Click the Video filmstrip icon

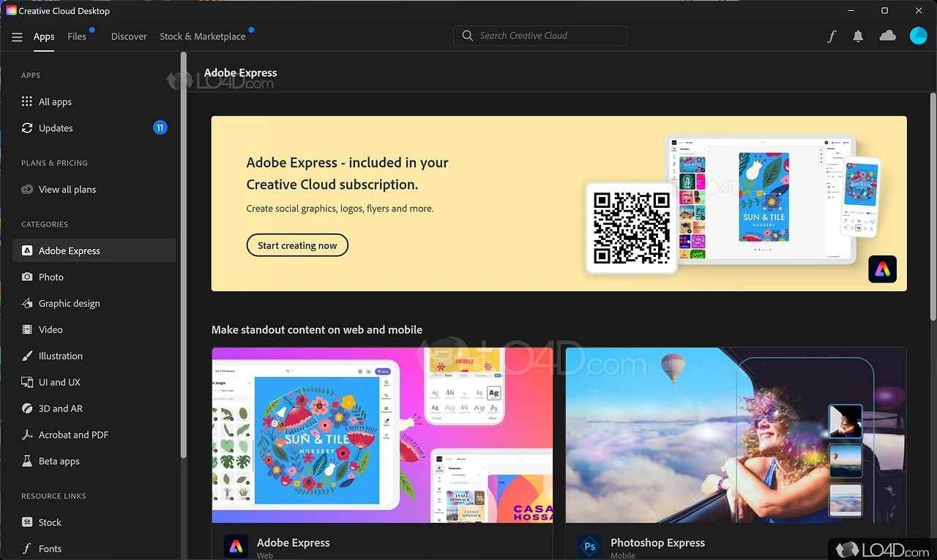[27, 329]
